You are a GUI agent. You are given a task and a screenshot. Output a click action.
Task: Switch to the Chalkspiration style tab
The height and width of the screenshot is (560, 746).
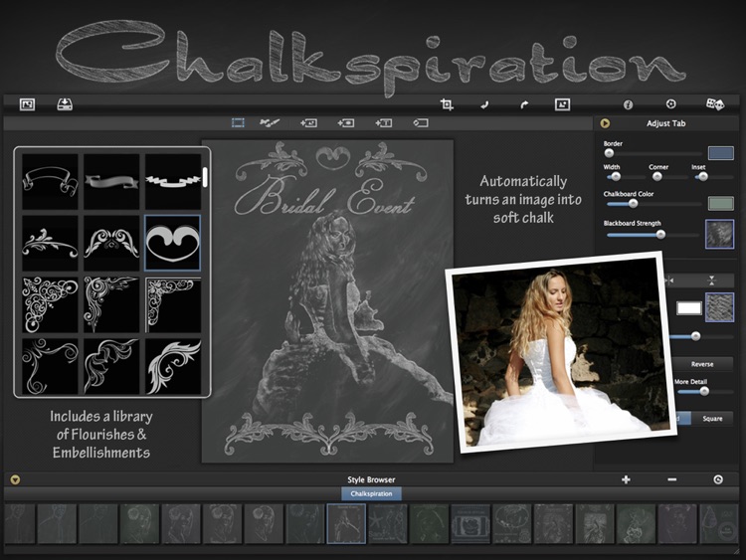pos(371,494)
